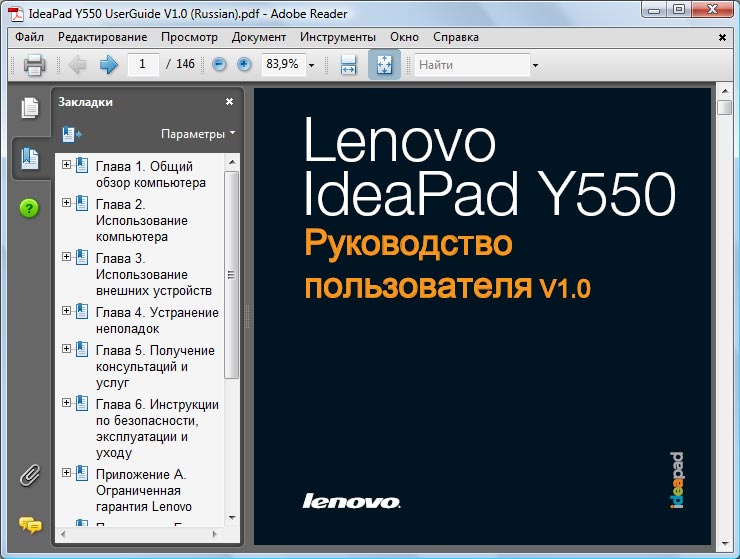Open the Параметры dropdown menu
740x559 pixels.
point(198,134)
